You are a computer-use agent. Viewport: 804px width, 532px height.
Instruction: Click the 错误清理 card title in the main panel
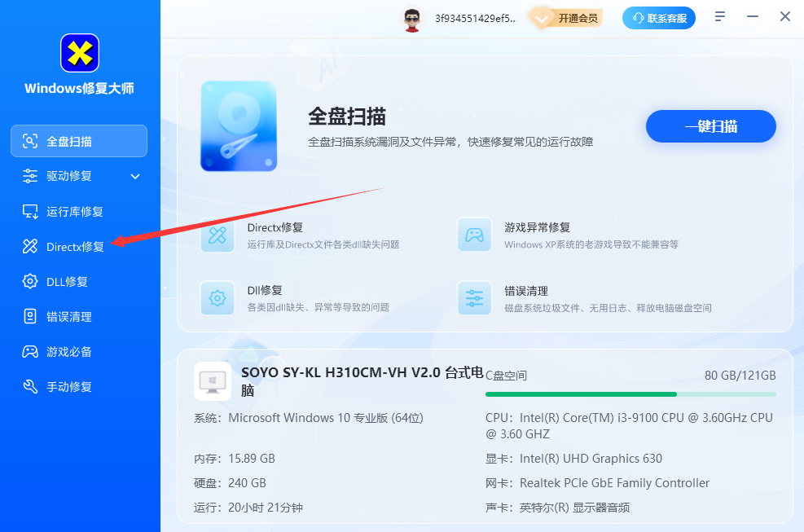[x=526, y=291]
